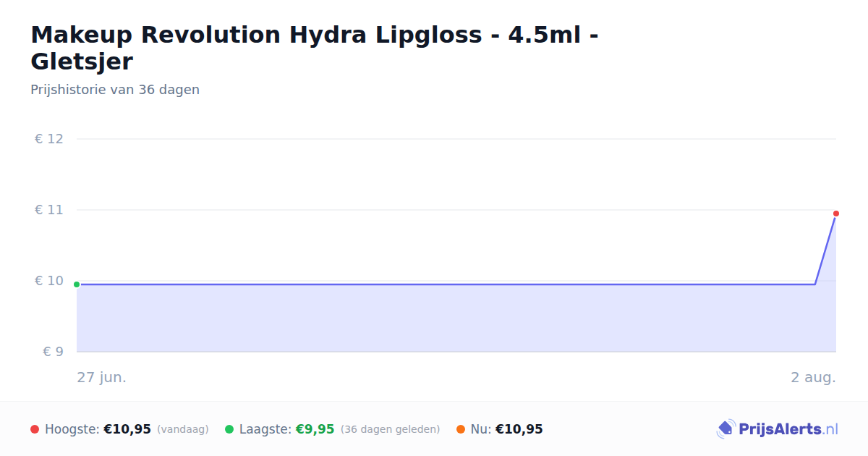Click the (vandaag) note next to Hoogste
The width and height of the screenshot is (868, 456).
(x=182, y=429)
